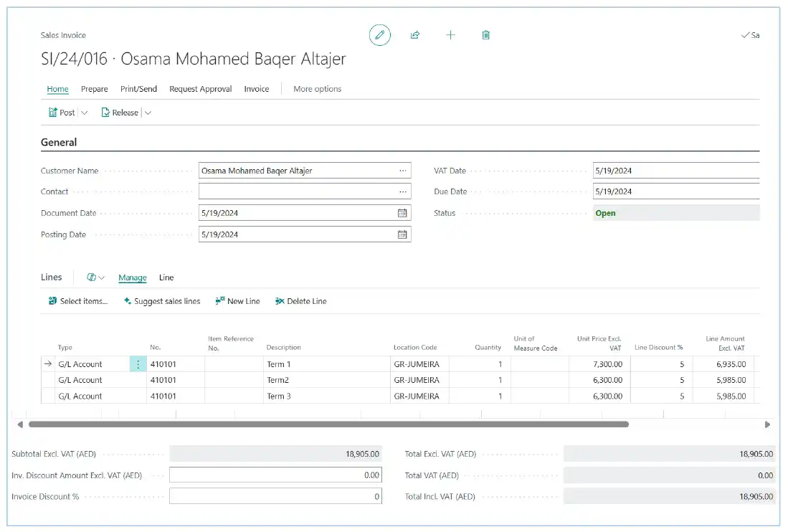This screenshot has width=788, height=532.
Task: Click the share icon
Action: pos(415,35)
